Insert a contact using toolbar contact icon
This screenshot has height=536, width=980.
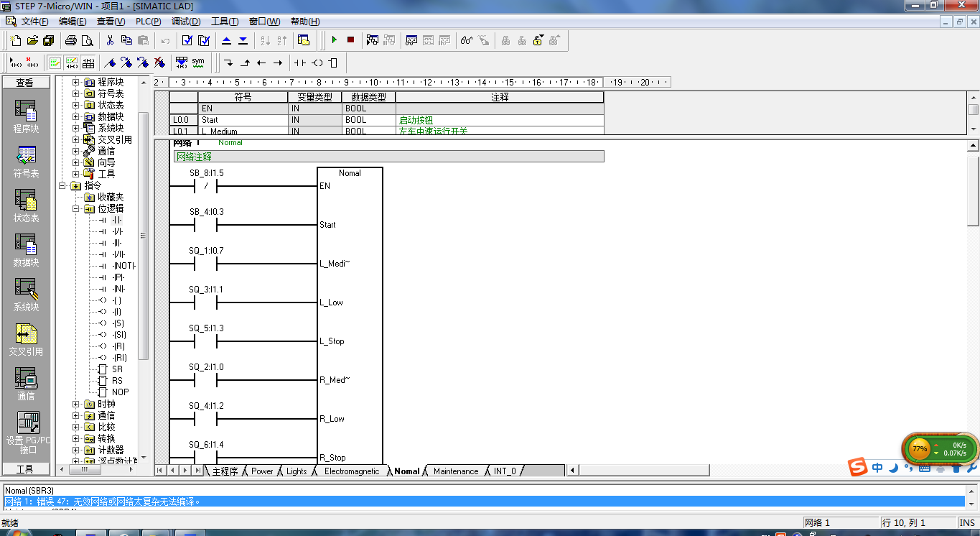point(300,63)
